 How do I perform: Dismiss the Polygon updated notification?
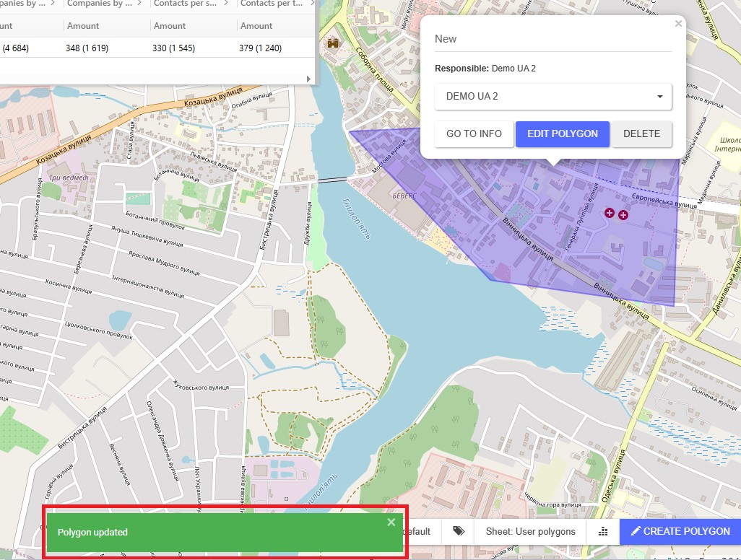391,522
